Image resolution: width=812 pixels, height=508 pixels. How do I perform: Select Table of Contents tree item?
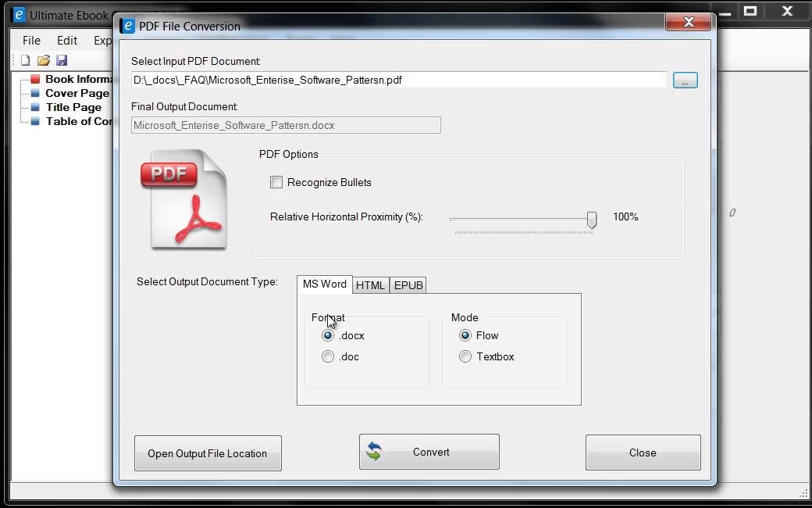(x=79, y=121)
